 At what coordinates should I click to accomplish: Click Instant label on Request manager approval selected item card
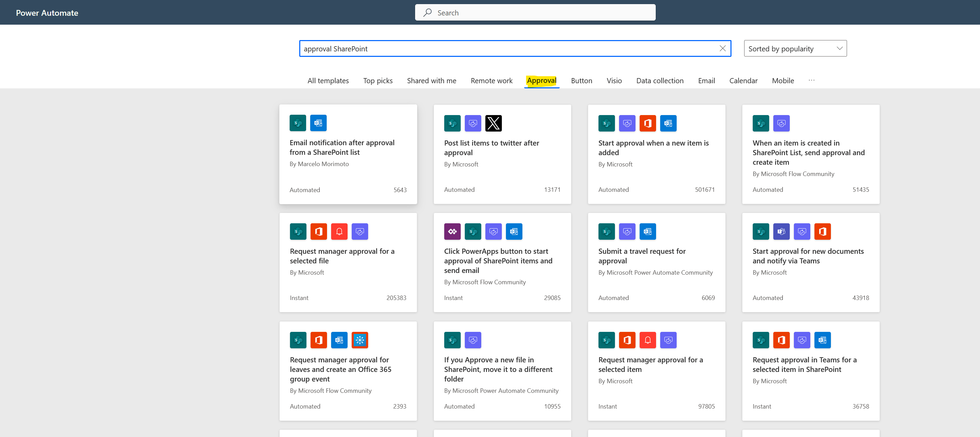tap(607, 406)
